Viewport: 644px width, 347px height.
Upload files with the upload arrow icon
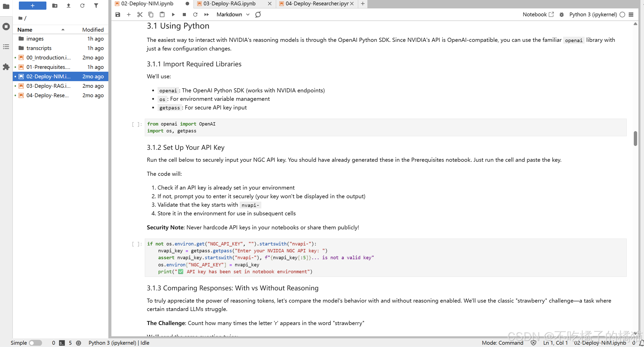[68, 6]
